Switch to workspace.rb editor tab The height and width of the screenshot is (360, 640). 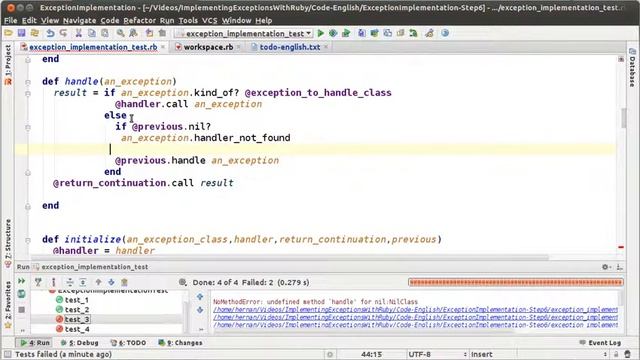tap(208, 47)
